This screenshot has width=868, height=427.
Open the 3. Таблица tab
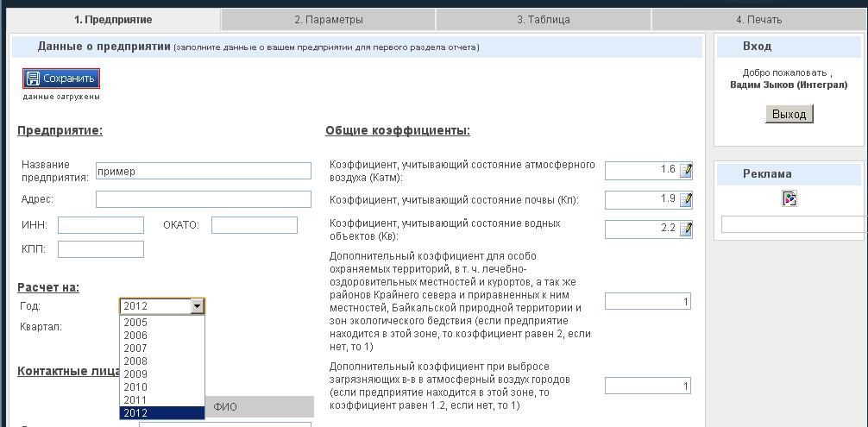tap(543, 19)
